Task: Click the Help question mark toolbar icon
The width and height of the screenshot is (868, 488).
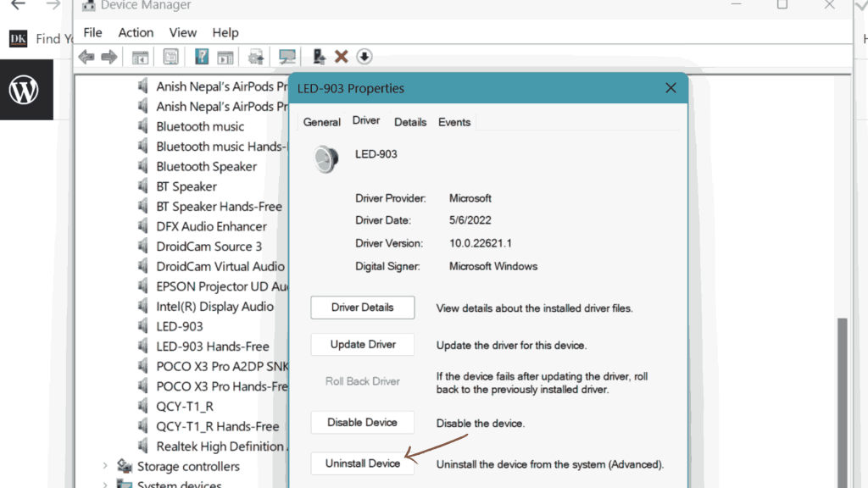Action: point(202,57)
